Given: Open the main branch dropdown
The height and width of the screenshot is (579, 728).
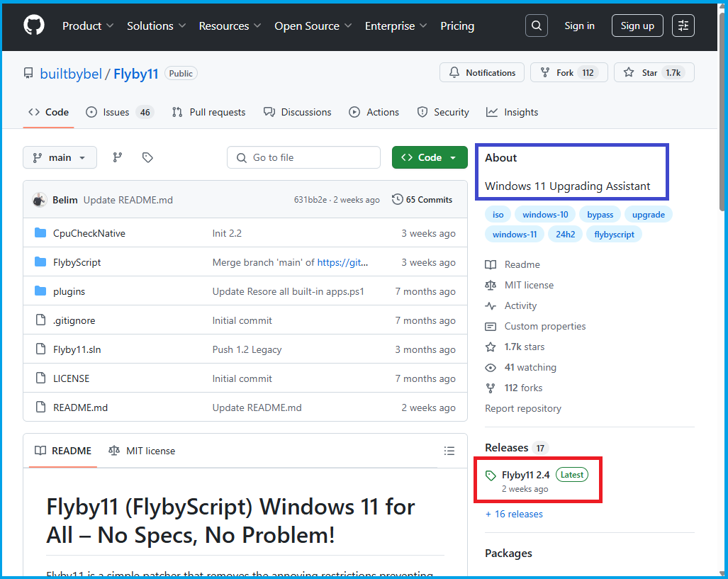Looking at the screenshot, I should [60, 157].
